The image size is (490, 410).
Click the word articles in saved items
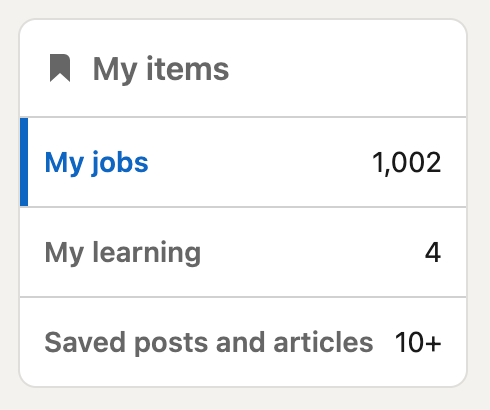click(x=323, y=342)
